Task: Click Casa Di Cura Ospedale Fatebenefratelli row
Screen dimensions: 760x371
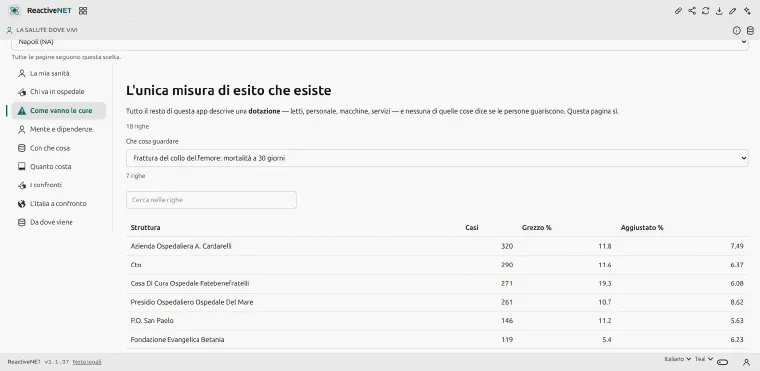Action: pos(437,283)
